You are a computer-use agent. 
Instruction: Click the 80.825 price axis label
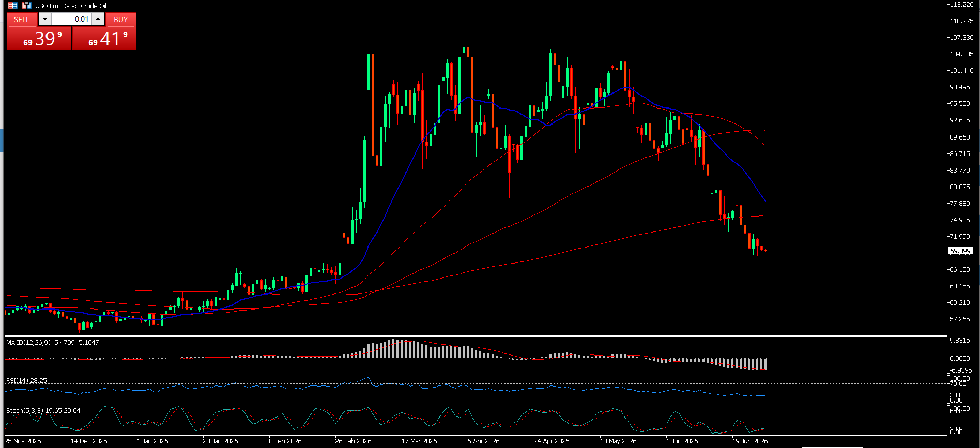tap(960, 187)
